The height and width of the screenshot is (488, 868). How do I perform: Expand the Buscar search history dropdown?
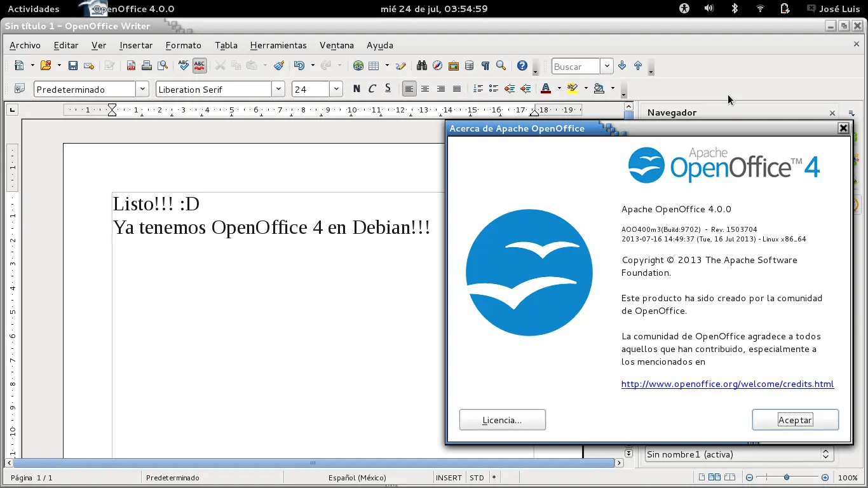(607, 66)
